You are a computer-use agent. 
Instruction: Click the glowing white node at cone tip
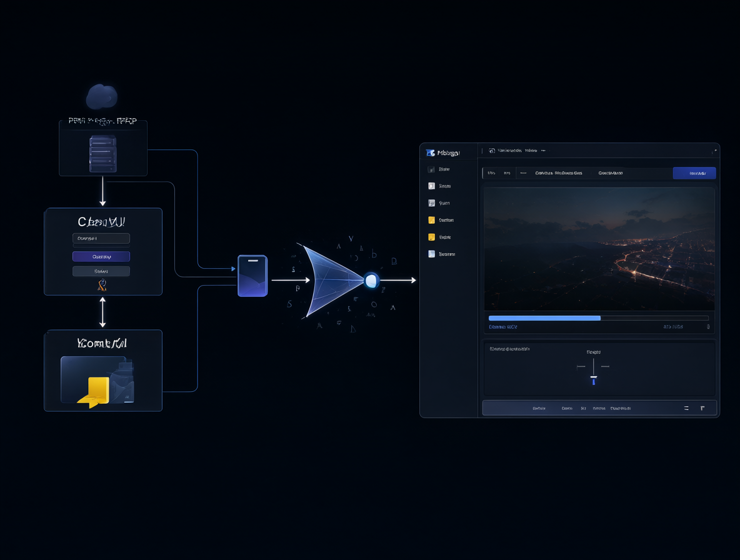371,281
